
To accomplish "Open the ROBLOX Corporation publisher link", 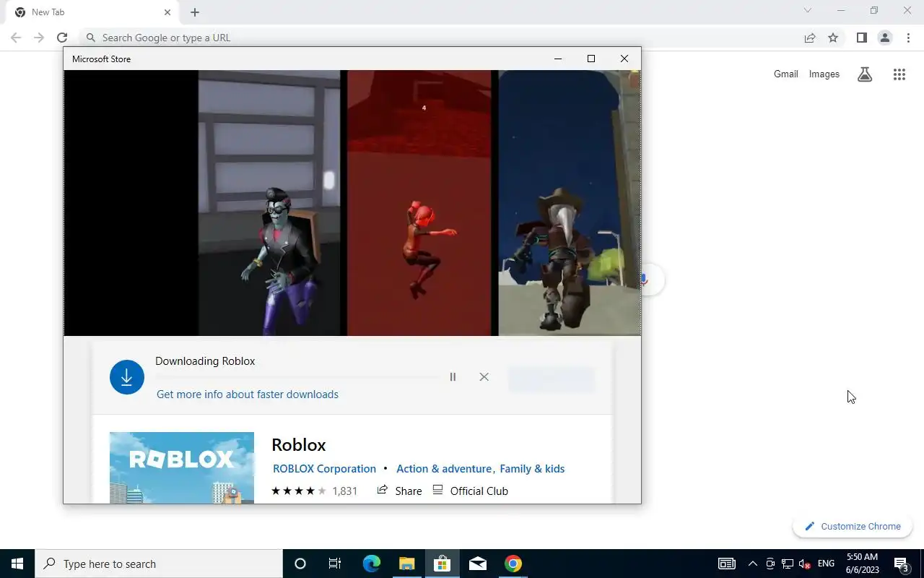I will [324, 469].
